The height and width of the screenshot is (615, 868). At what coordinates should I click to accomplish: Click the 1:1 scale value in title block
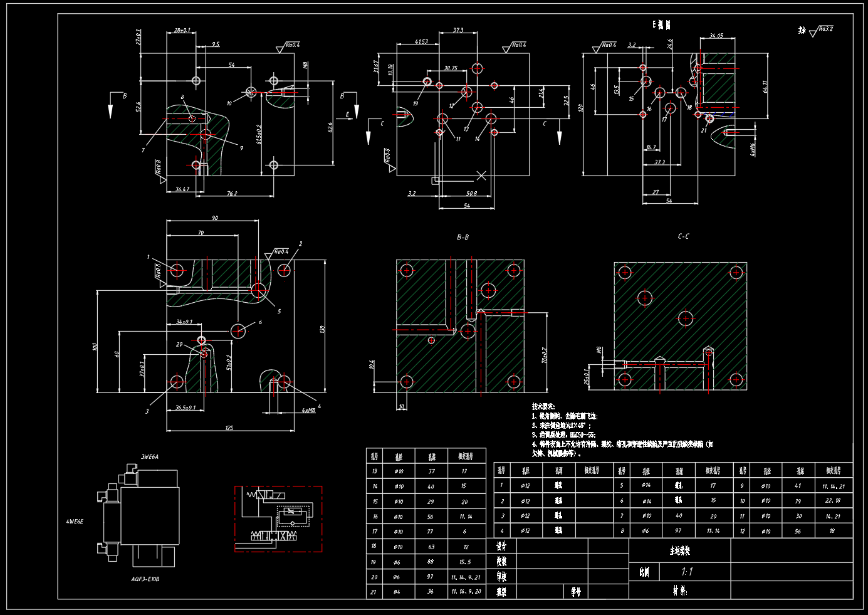point(687,572)
